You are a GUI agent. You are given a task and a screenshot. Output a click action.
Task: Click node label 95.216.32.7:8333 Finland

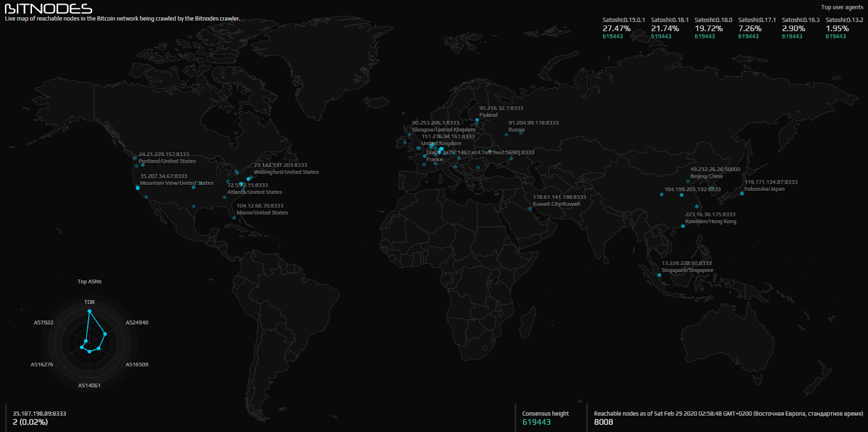tap(501, 112)
